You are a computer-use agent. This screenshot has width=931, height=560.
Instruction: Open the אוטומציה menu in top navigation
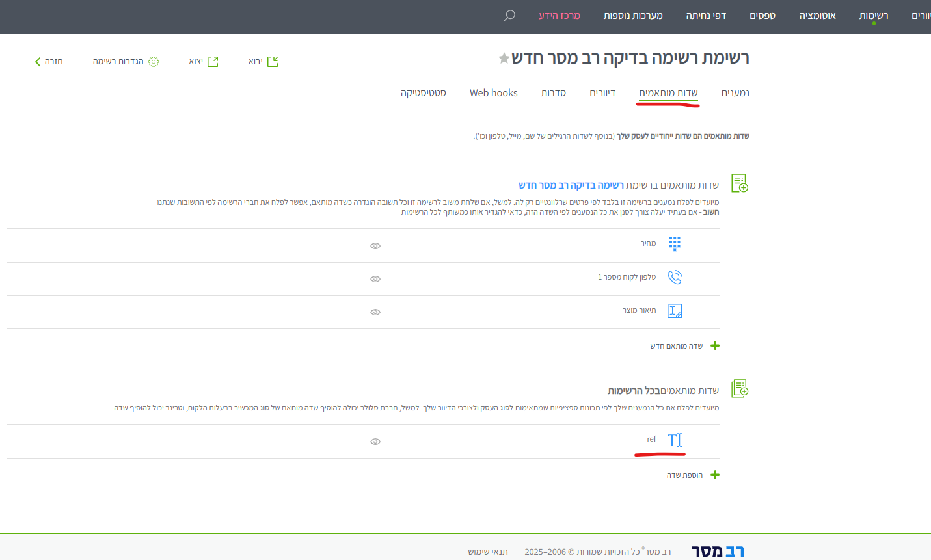[817, 16]
